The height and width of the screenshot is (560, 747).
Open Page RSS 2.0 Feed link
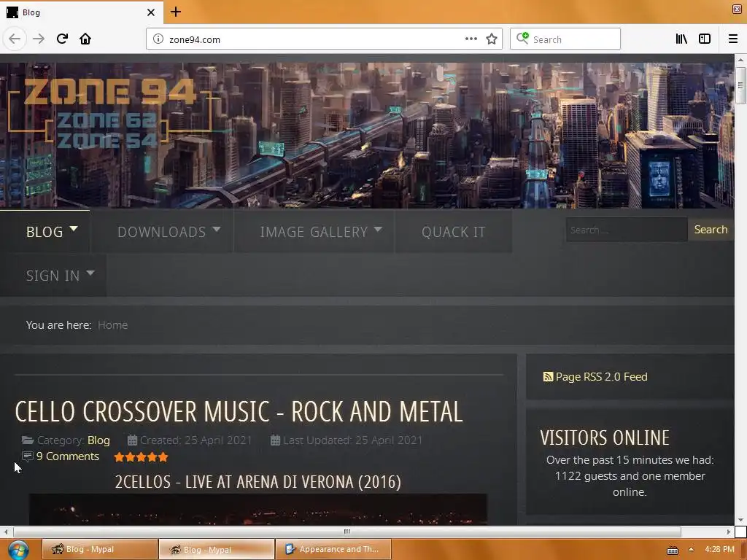tap(601, 377)
